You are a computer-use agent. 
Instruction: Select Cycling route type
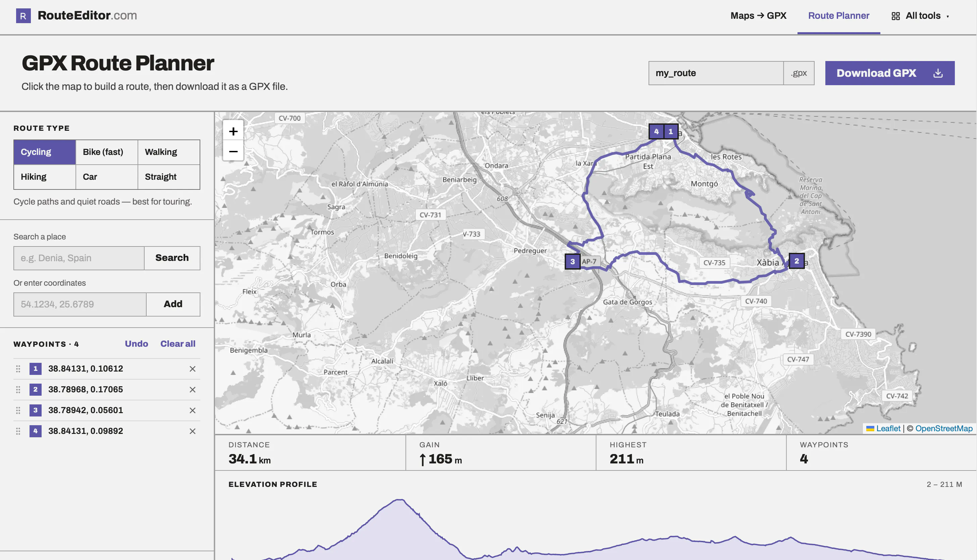click(x=45, y=152)
